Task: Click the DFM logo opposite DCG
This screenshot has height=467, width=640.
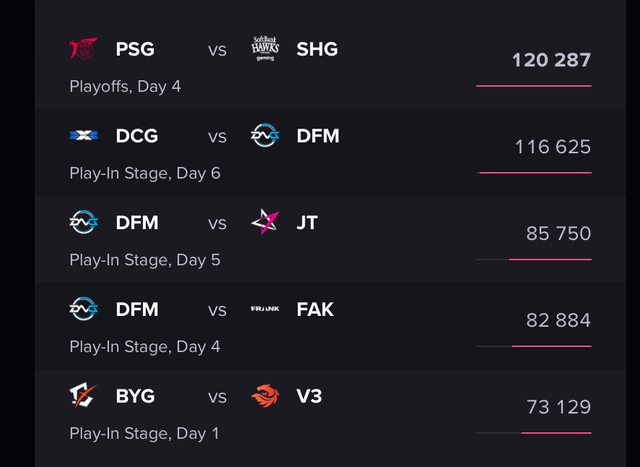Action: pos(265,136)
